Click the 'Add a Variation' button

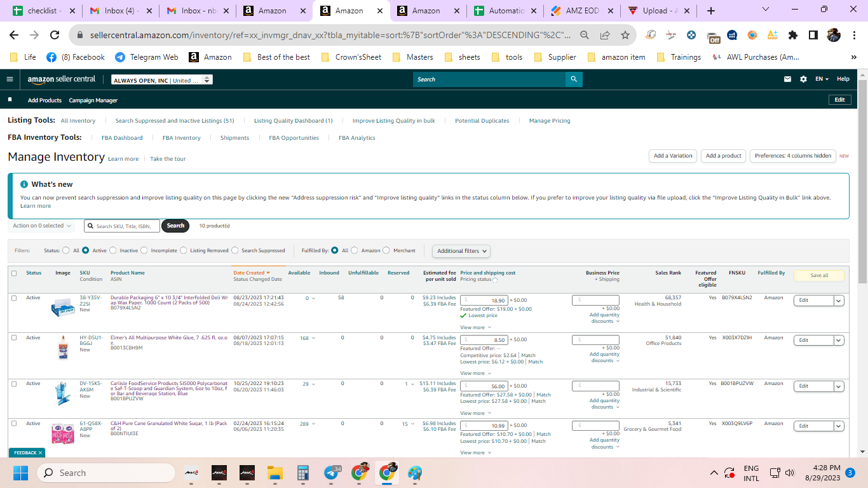(673, 156)
